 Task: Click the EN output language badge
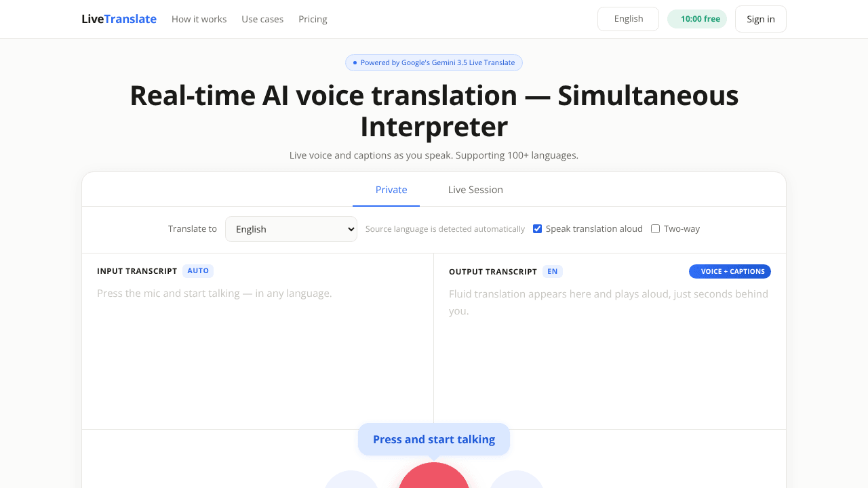553,272
